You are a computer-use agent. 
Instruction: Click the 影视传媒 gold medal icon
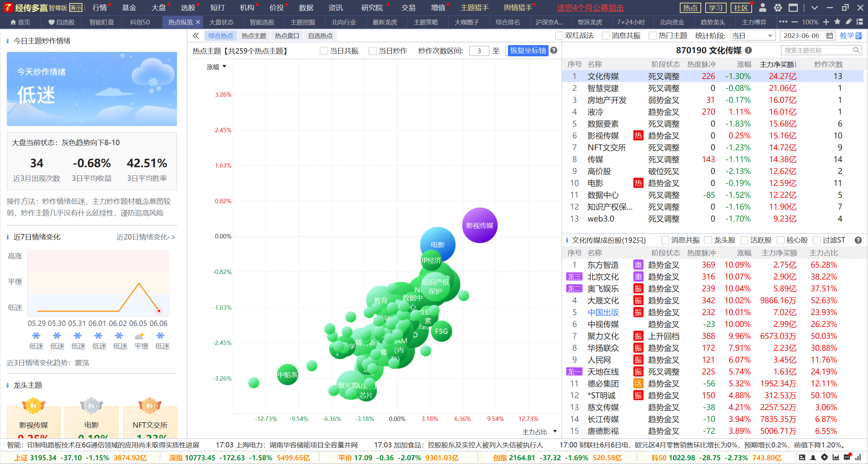[x=33, y=406]
